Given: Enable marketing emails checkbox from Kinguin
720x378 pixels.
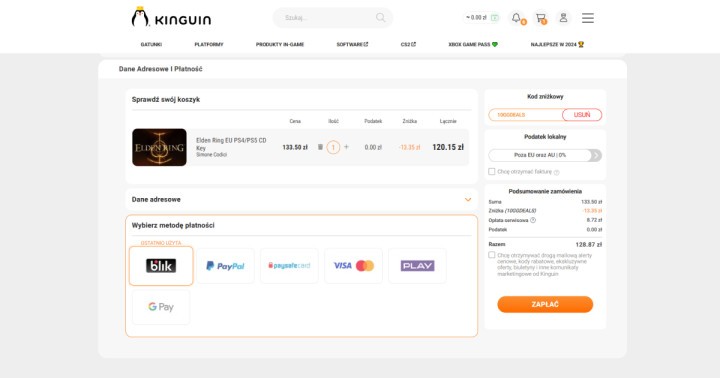Looking at the screenshot, I should click(x=492, y=255).
